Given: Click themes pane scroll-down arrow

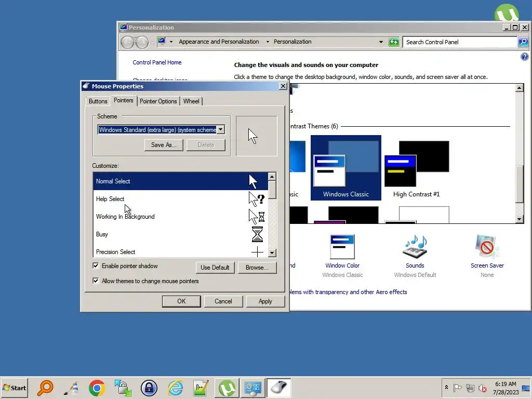Looking at the screenshot, I should (520, 219).
